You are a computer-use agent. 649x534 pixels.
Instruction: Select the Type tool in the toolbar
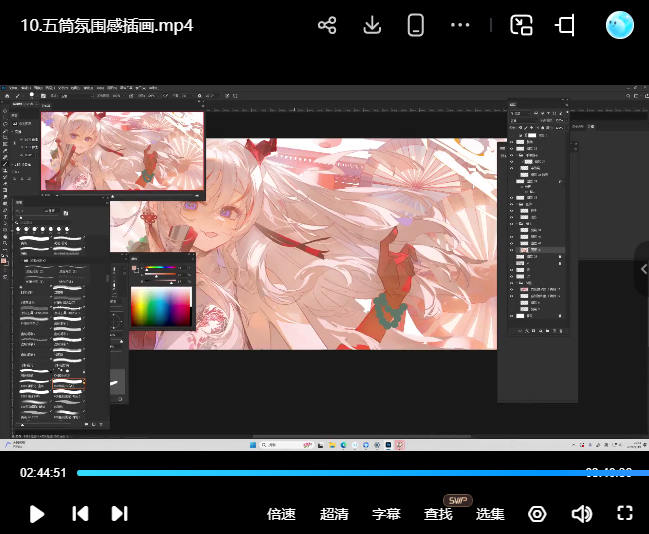(x=5, y=217)
